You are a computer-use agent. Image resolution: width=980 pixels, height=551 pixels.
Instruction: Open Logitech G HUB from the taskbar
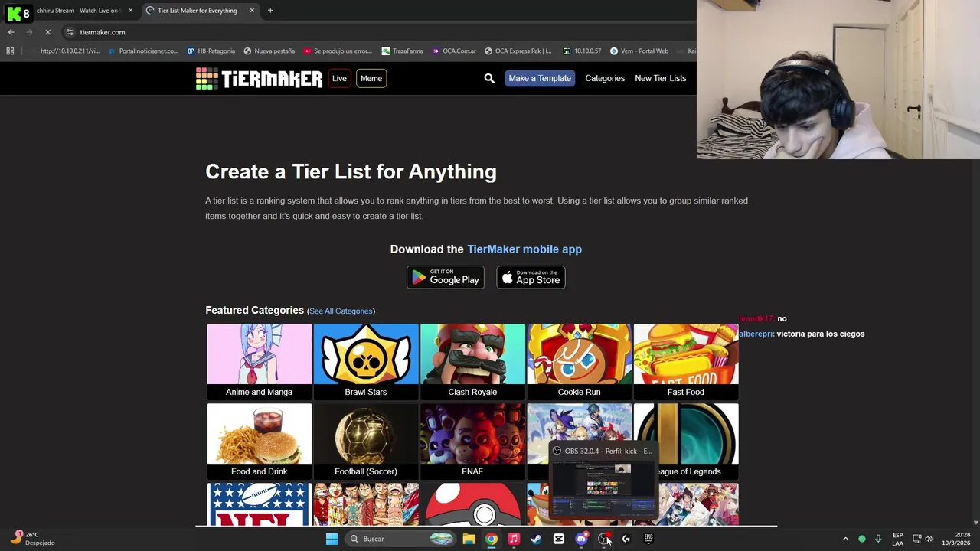pos(626,539)
